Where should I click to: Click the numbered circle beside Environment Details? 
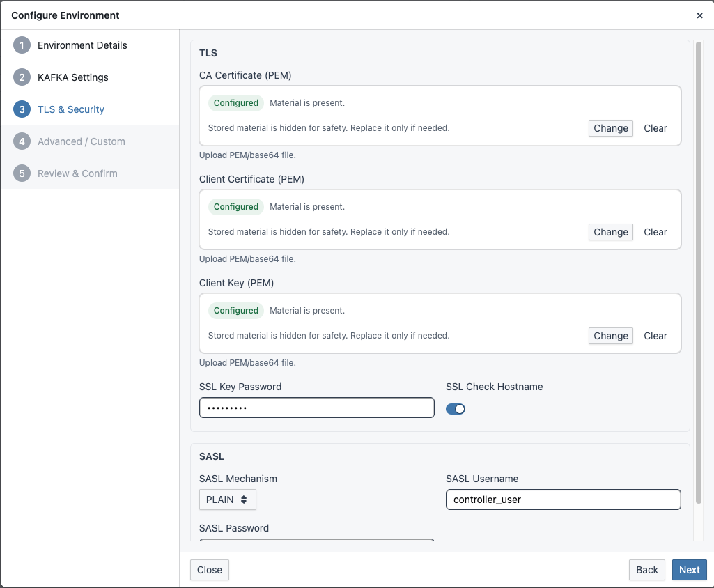(22, 45)
